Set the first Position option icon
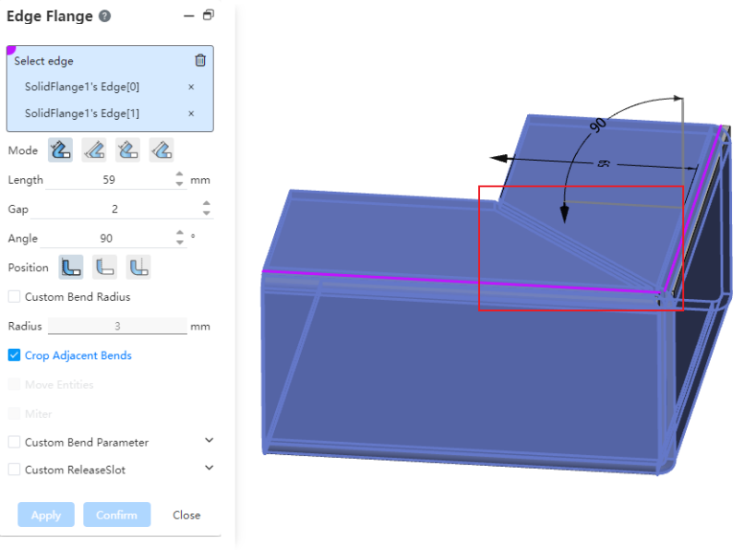This screenshot has width=756, height=550. (71, 268)
